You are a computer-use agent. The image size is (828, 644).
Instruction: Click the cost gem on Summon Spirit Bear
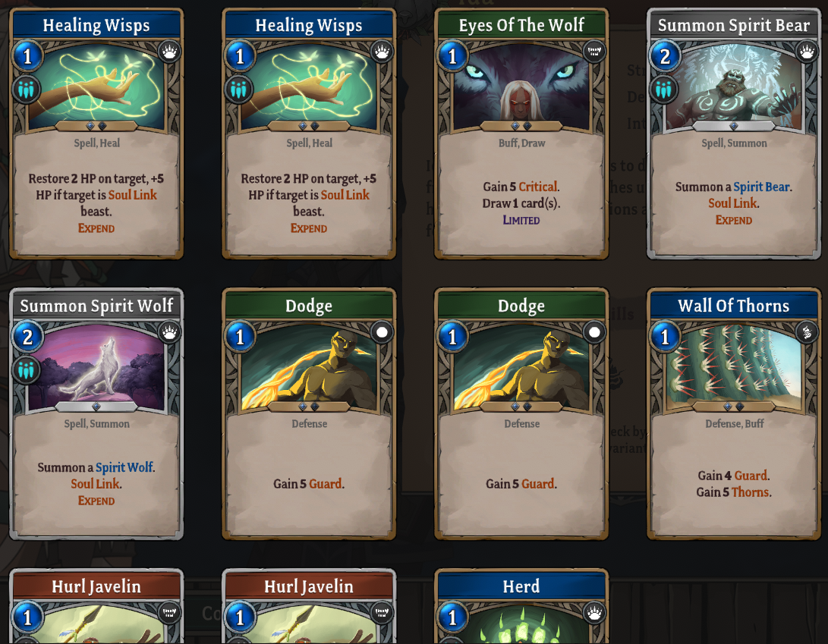[x=665, y=55]
